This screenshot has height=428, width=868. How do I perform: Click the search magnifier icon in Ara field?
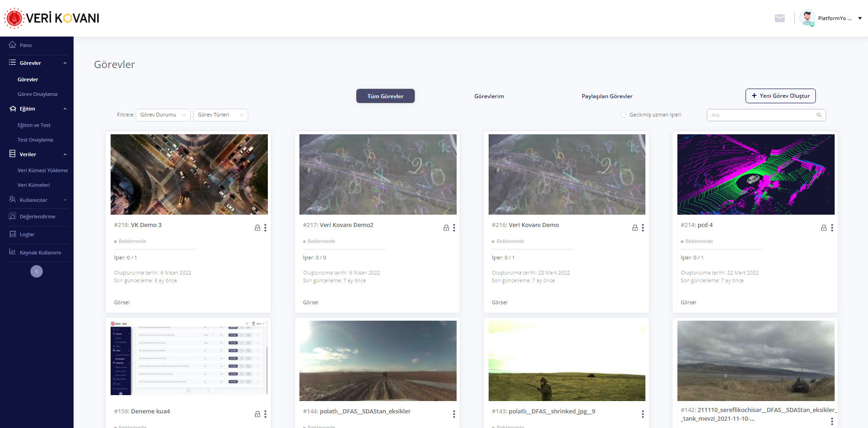pos(819,115)
